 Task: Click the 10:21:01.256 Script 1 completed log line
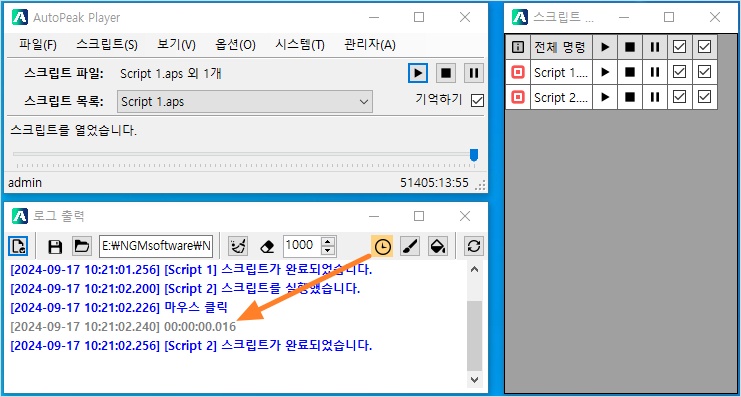coord(191,270)
